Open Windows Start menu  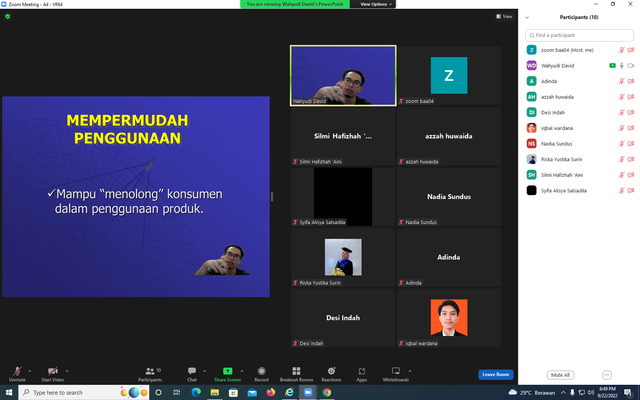[x=9, y=392]
